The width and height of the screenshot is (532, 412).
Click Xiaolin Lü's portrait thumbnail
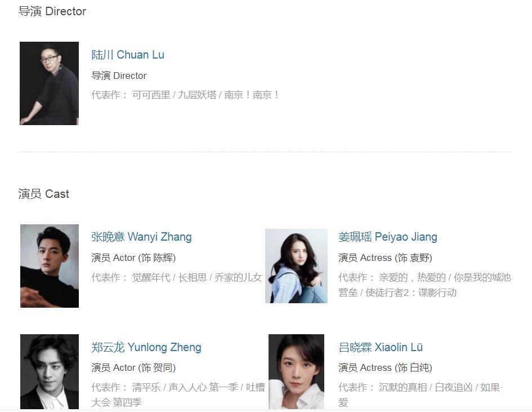296,371
